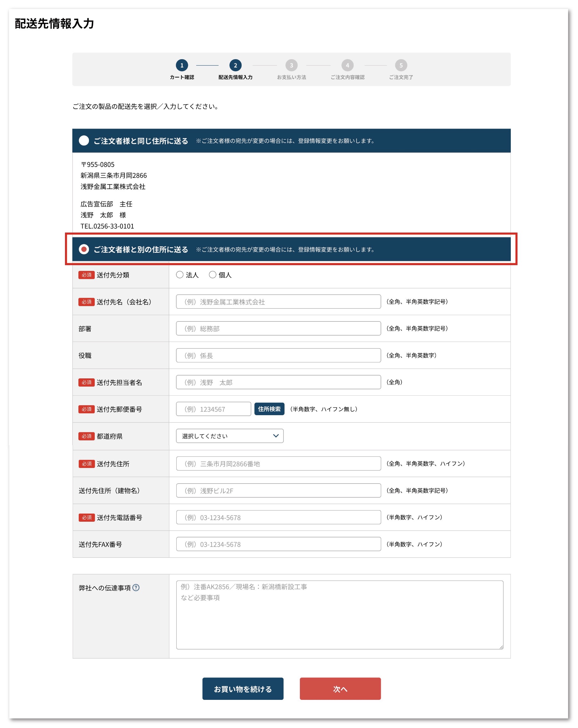Click the 送付先担当者名 text field
This screenshot has width=578, height=728.
[278, 382]
